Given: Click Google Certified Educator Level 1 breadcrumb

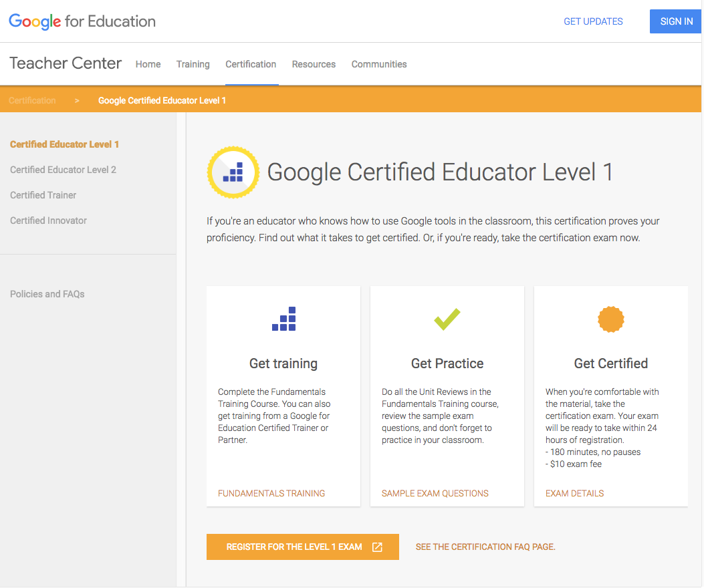Looking at the screenshot, I should pos(162,100).
